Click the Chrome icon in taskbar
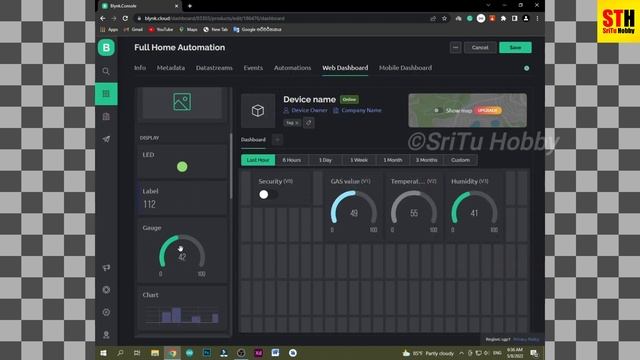This screenshot has width=640, height=360. (x=172, y=353)
